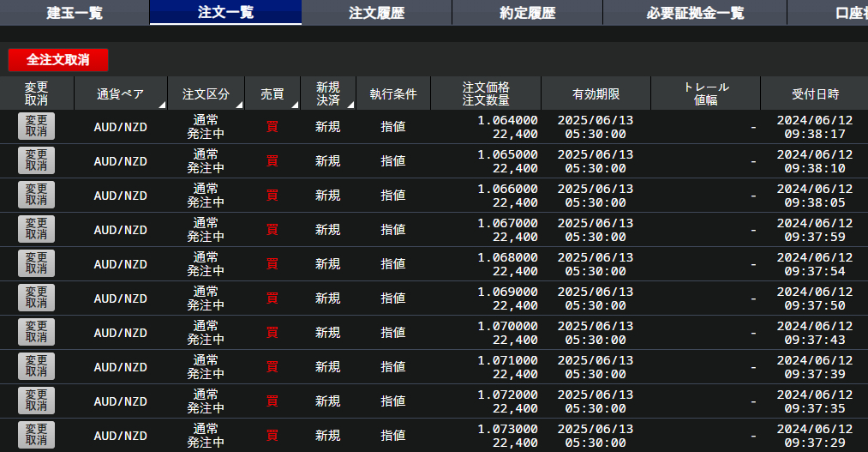This screenshot has height=452, width=868.
Task: Click the red 買 in the 1.070000 row
Action: (272, 333)
